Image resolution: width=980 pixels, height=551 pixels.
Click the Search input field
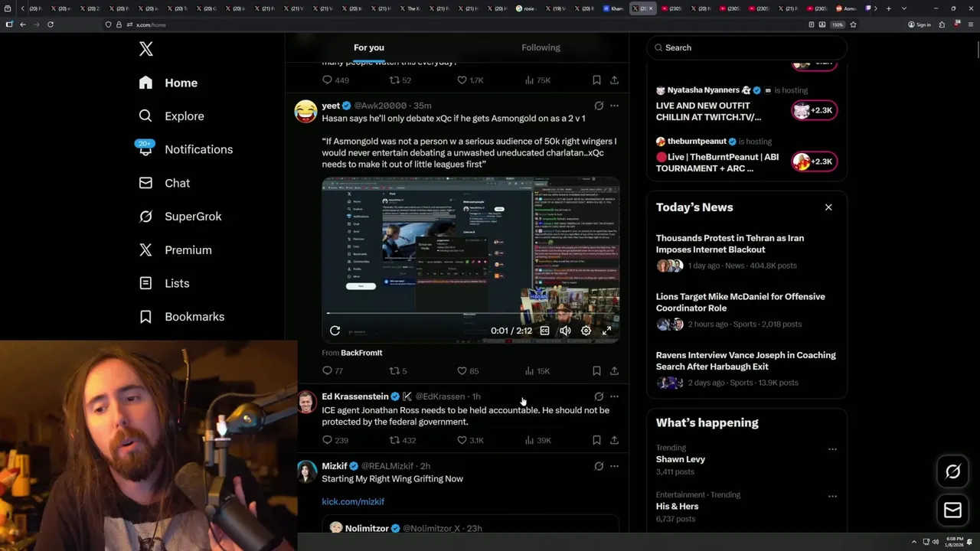click(x=746, y=47)
